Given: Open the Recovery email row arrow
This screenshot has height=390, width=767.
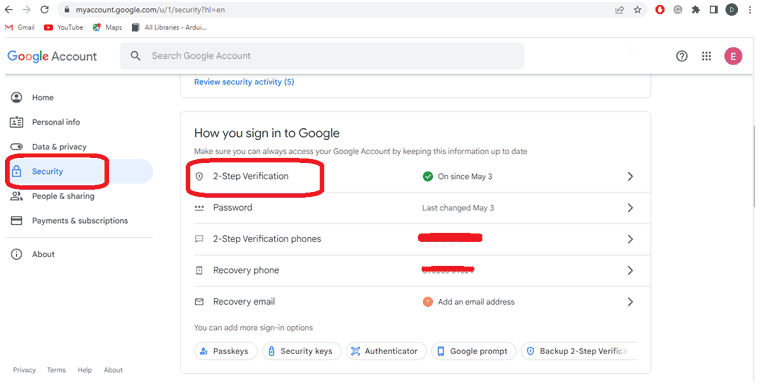Looking at the screenshot, I should tap(630, 302).
